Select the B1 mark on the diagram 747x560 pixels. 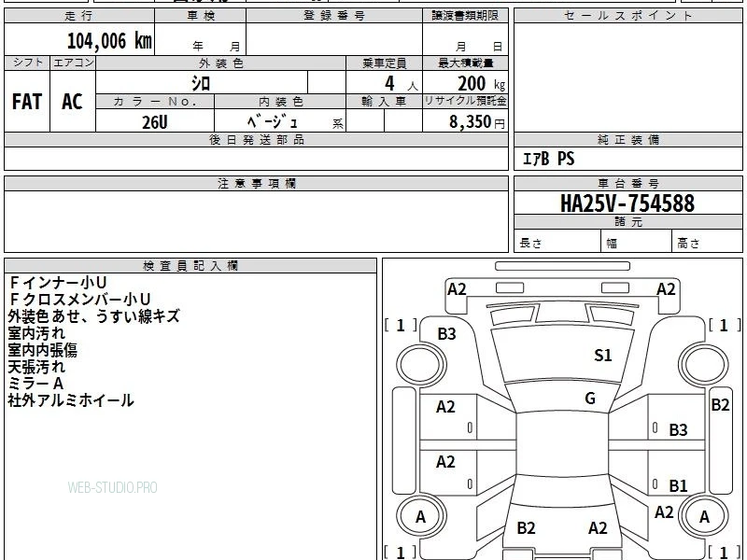click(x=678, y=485)
